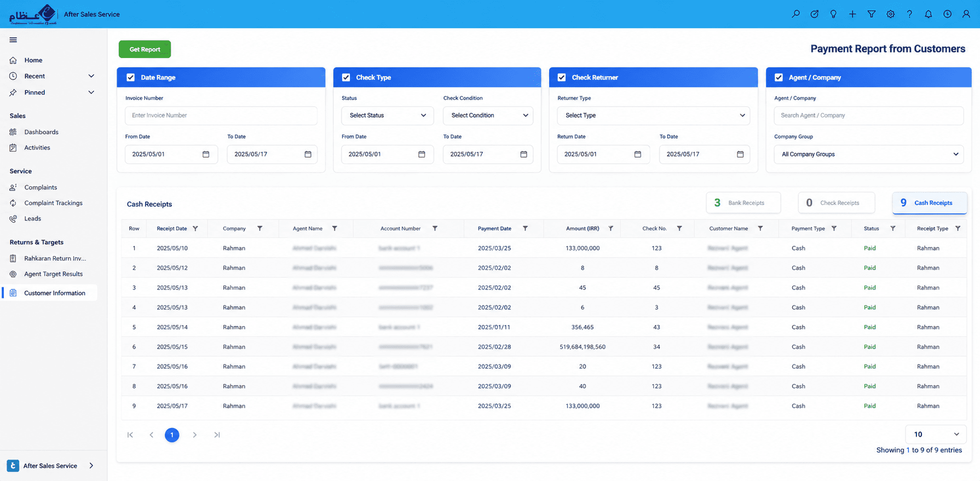Image resolution: width=980 pixels, height=481 pixels.
Task: Click the Search Agent / Company field
Action: pos(869,115)
